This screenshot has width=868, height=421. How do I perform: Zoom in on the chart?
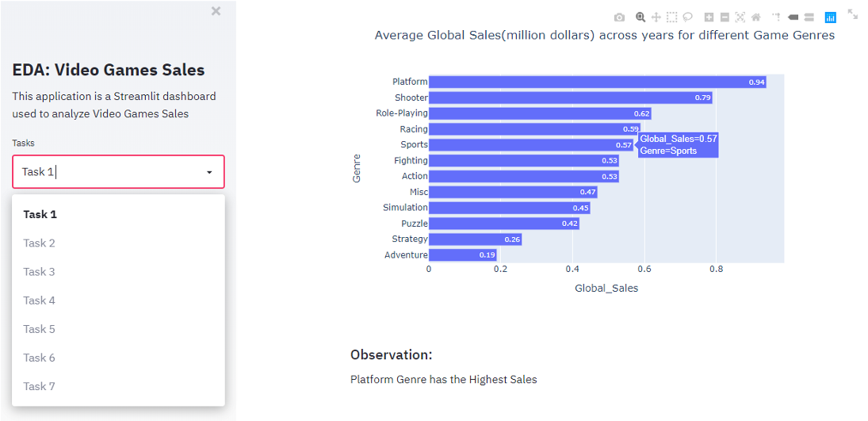point(709,17)
